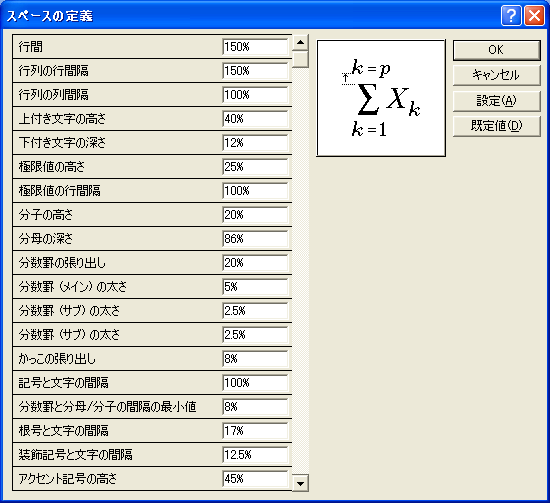This screenshot has width=550, height=503.
Task: Click the scrollbar up arrow
Action: click(x=300, y=43)
